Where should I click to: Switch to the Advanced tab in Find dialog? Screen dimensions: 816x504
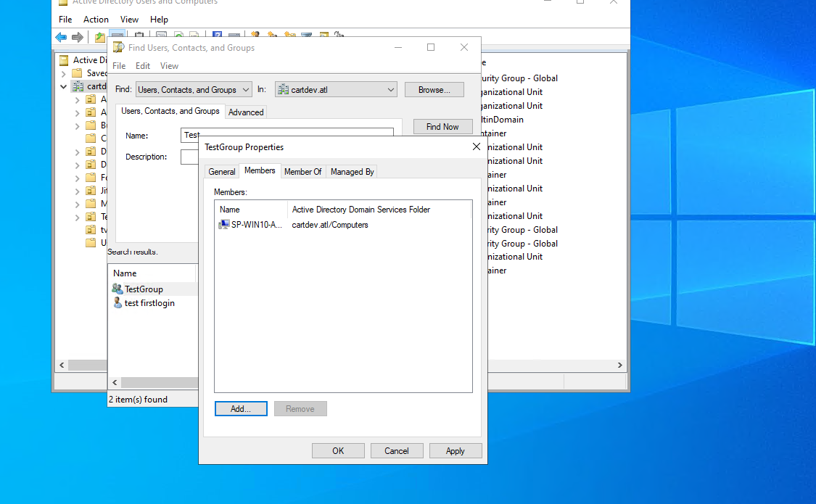coord(246,112)
